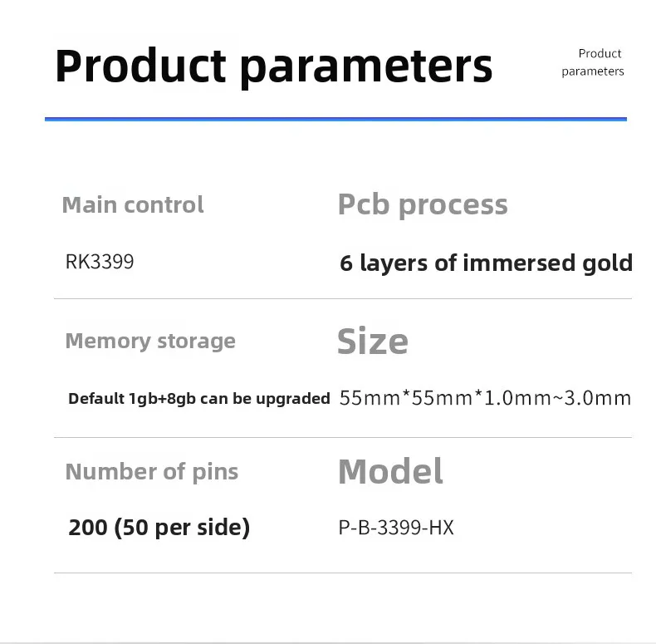The width and height of the screenshot is (656, 644).
Task: Click the "RK3399" value text
Action: [100, 262]
